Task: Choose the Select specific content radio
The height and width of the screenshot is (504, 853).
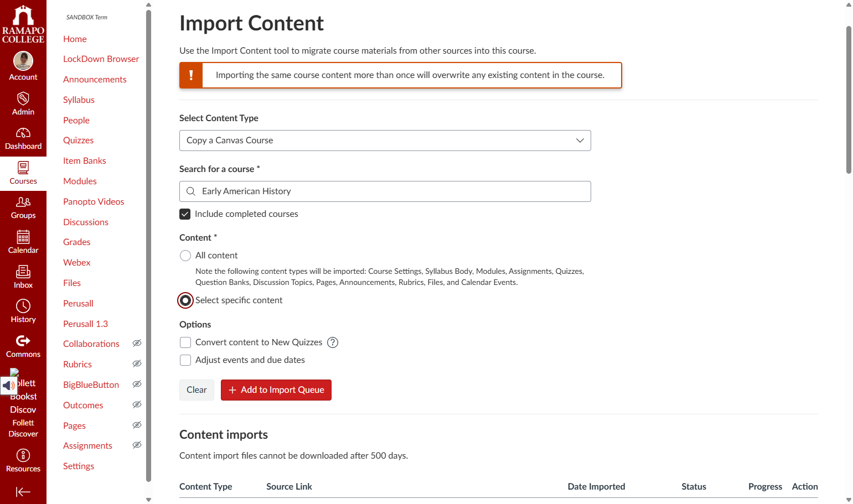Action: pos(185,300)
